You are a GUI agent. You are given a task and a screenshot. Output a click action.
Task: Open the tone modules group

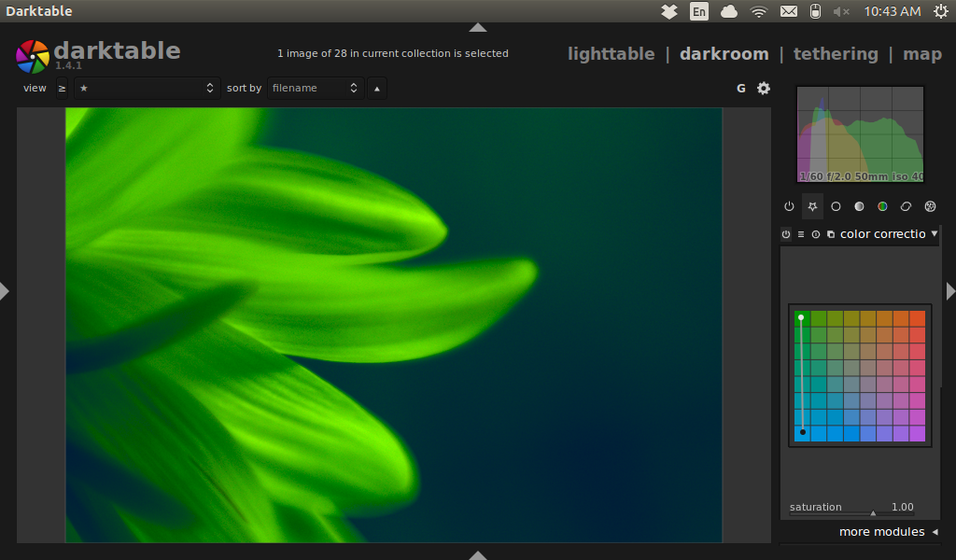click(x=859, y=206)
